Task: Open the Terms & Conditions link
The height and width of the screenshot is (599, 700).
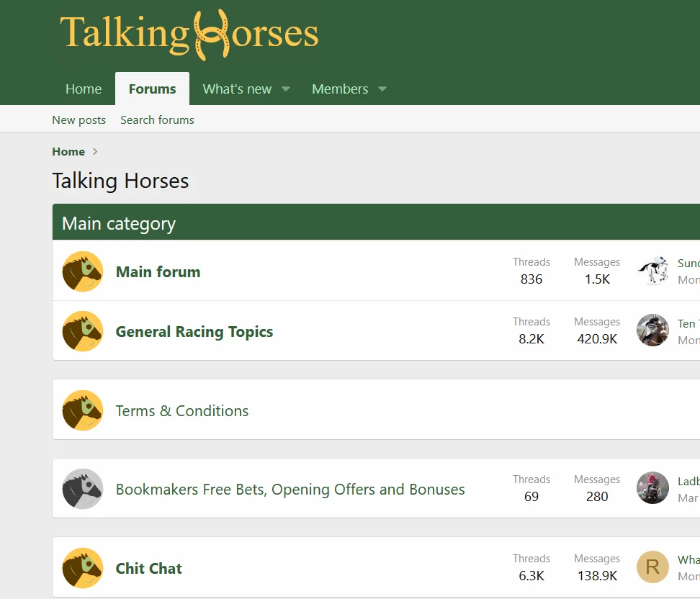Action: click(182, 410)
